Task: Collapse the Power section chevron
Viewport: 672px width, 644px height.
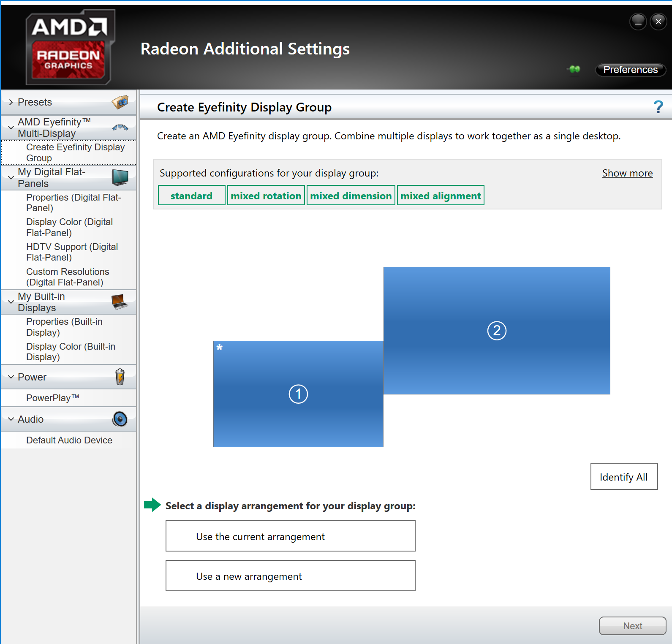Action: click(x=11, y=377)
